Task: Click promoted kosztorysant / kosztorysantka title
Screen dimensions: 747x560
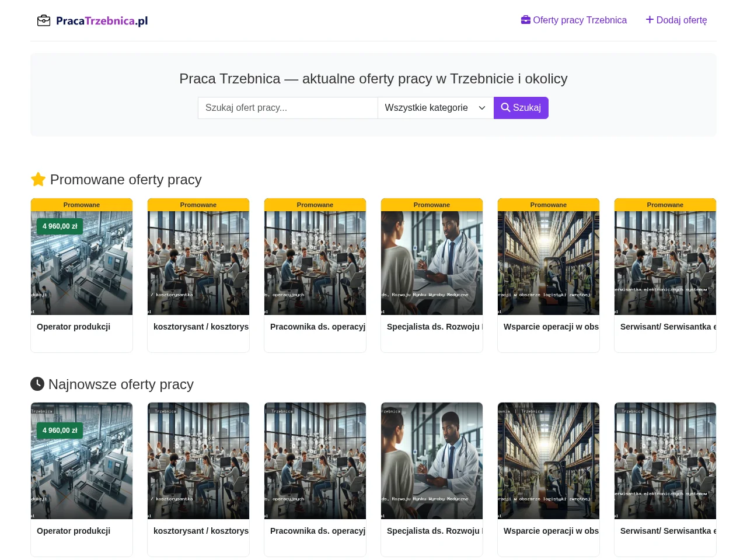Action: (x=201, y=327)
